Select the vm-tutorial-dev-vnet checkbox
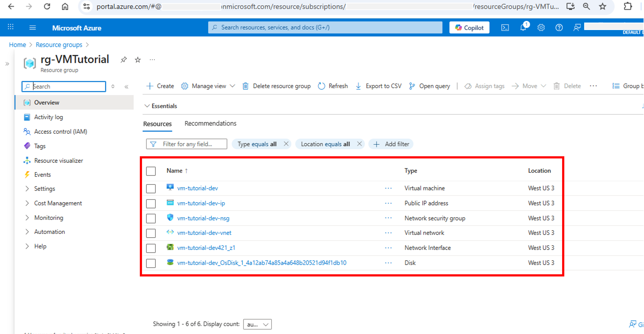 pos(151,233)
